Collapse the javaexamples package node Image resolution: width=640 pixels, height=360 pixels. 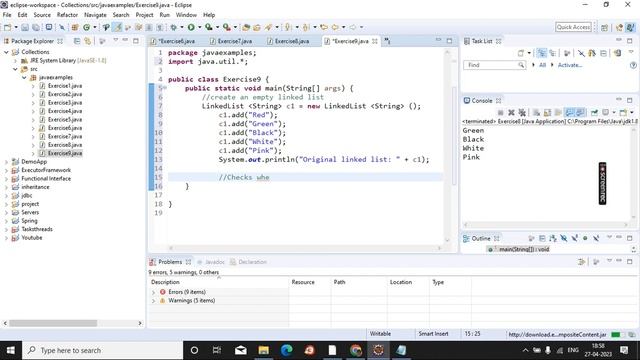[x=24, y=77]
